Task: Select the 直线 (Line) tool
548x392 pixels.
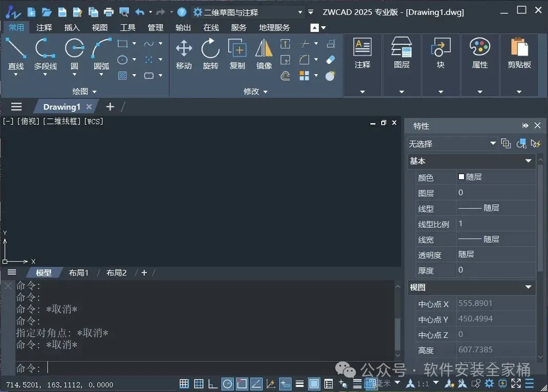Action: point(16,54)
